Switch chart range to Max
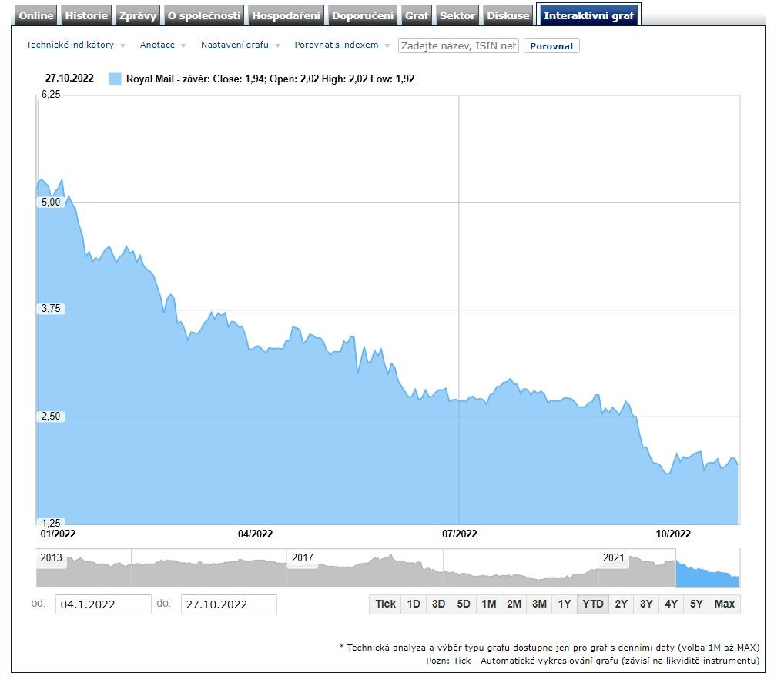 click(x=724, y=604)
